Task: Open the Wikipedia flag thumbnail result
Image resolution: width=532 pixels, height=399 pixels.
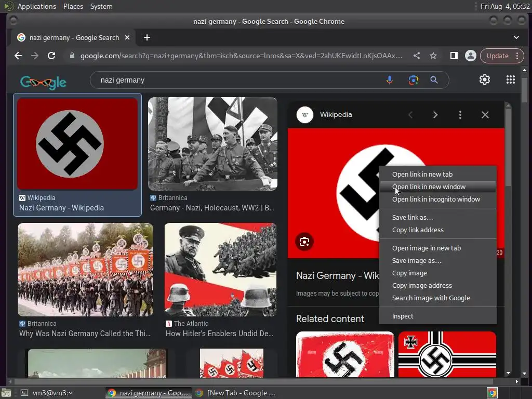Action: (77, 143)
